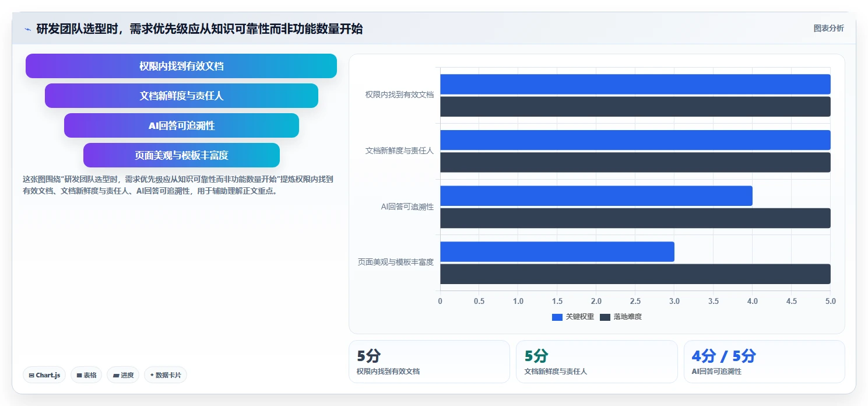Click the 5.0 x-axis tick label

830,301
